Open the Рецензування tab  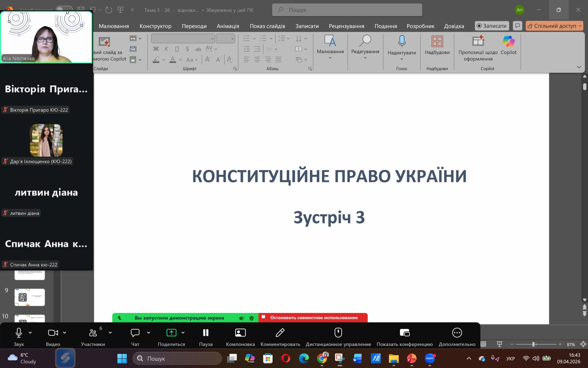click(x=346, y=26)
